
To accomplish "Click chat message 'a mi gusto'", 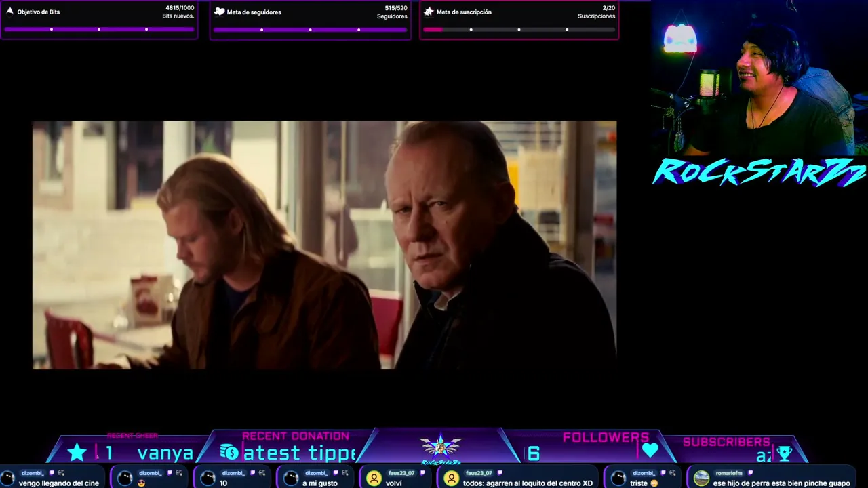I will tap(320, 483).
